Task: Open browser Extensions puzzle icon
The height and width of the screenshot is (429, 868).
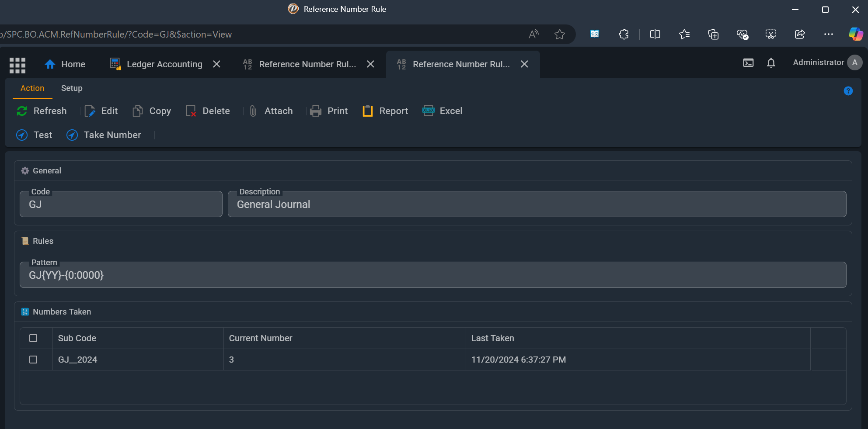Action: pos(624,34)
